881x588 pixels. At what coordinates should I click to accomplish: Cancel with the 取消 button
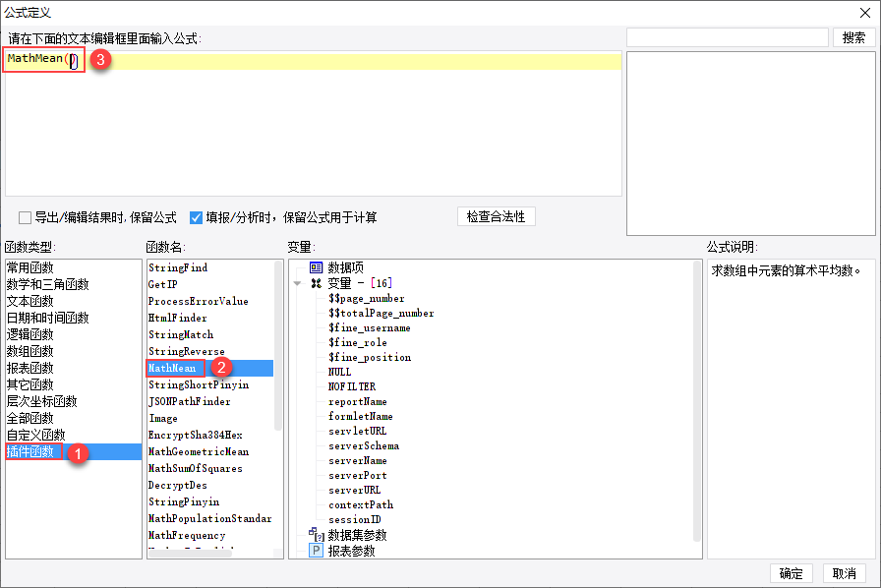(x=844, y=573)
